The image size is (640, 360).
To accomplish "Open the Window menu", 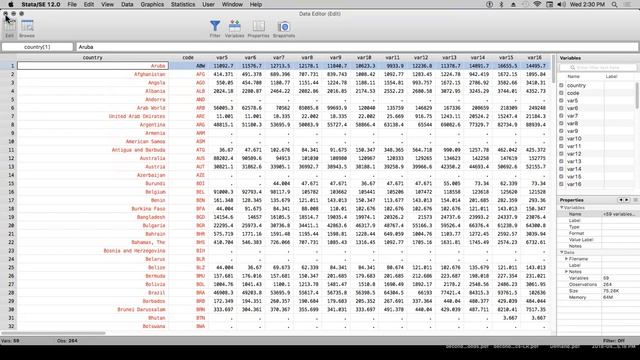I will [232, 4].
